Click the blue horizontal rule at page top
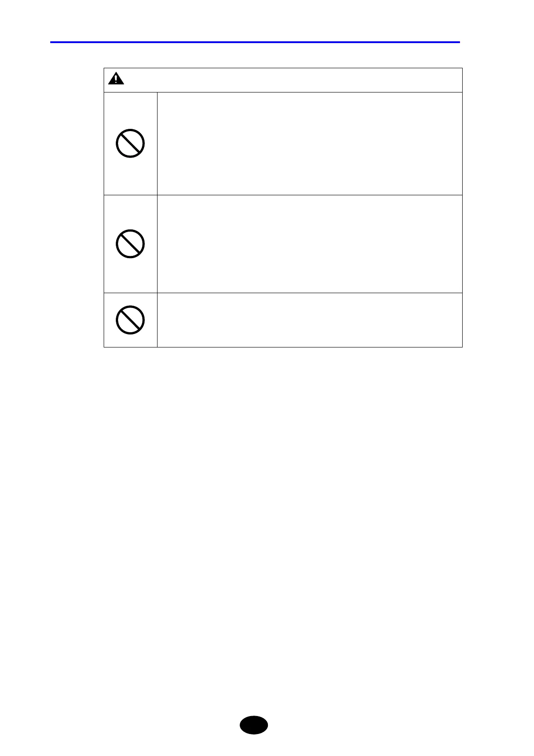The height and width of the screenshot is (756, 534). pos(255,42)
